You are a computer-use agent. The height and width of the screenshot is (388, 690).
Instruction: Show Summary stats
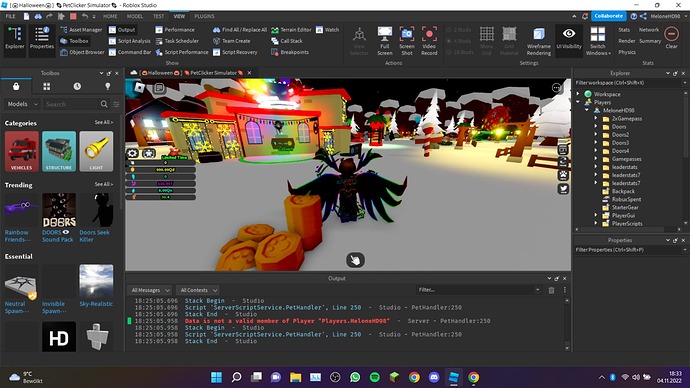[650, 41]
